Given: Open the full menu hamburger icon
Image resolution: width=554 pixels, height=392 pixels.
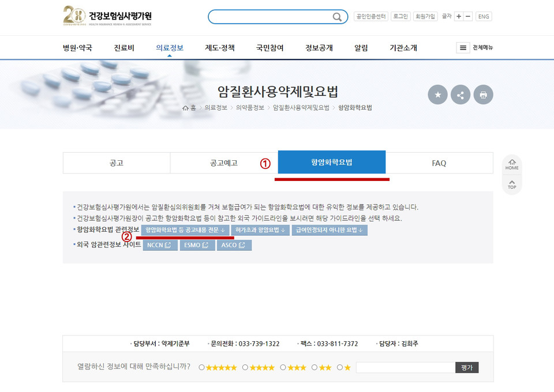Looking at the screenshot, I should [463, 48].
